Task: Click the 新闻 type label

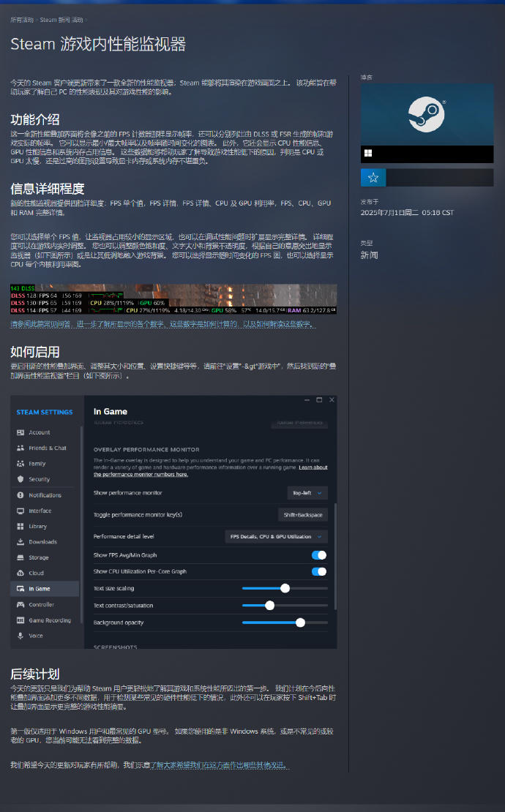Action: [370, 255]
